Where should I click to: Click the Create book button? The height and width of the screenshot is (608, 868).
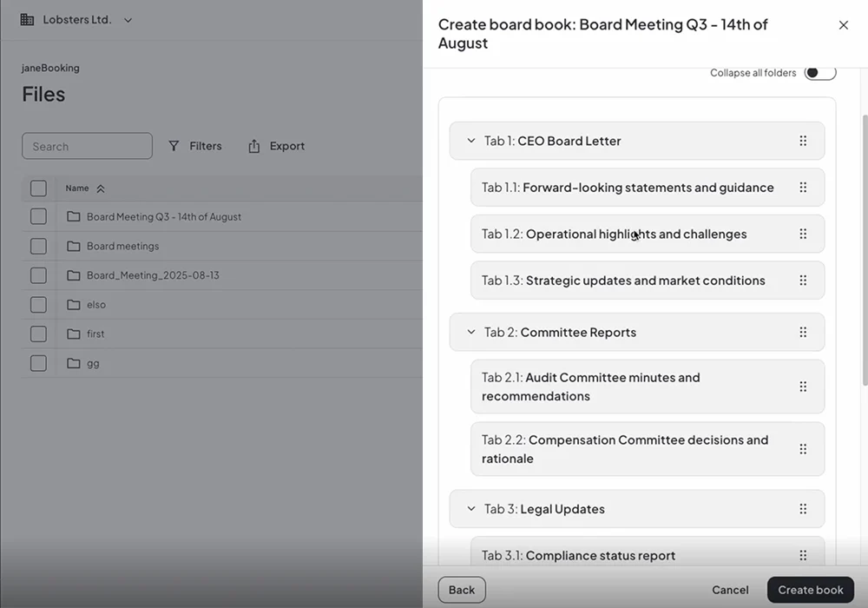[x=810, y=590]
